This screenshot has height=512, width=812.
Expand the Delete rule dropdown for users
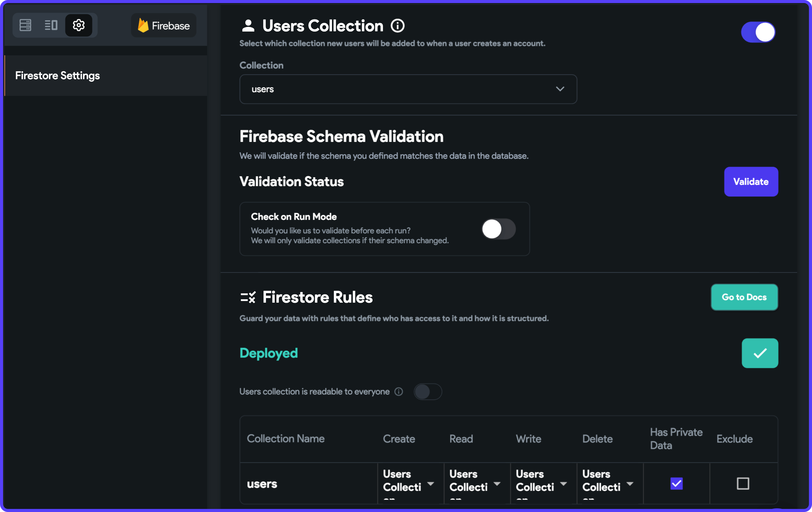tap(631, 484)
